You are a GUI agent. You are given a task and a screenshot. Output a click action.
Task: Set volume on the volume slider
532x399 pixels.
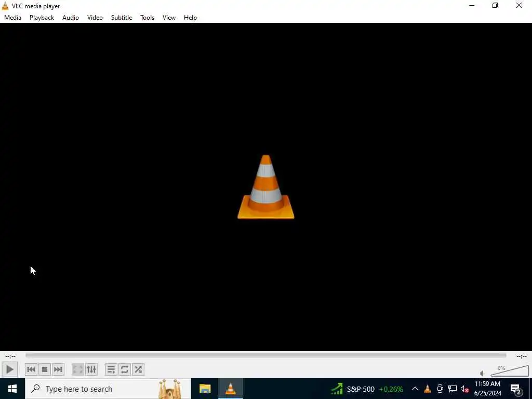[510, 371]
